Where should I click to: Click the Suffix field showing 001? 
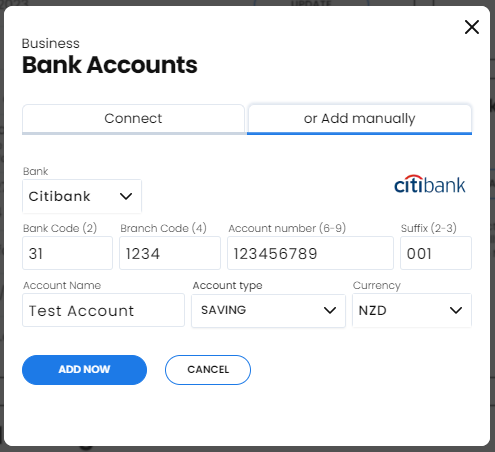(x=436, y=253)
